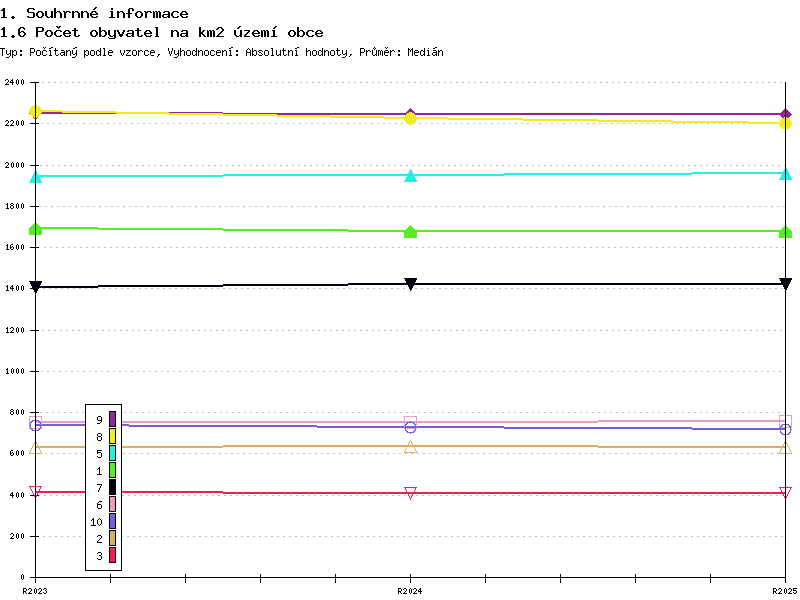Select the tan hollow triangle marker at R2024

(x=410, y=447)
